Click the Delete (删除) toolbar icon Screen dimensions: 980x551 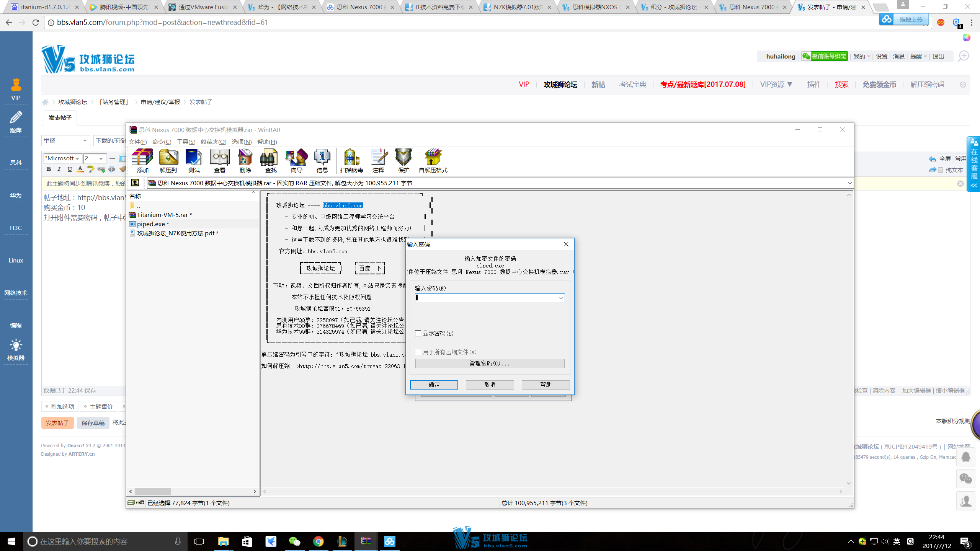pyautogui.click(x=245, y=161)
